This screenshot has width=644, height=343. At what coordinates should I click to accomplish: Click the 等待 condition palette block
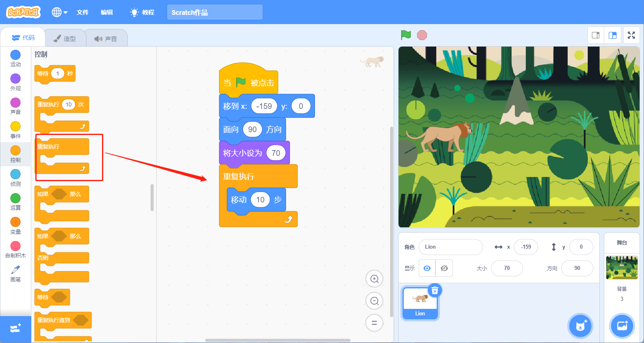click(52, 298)
